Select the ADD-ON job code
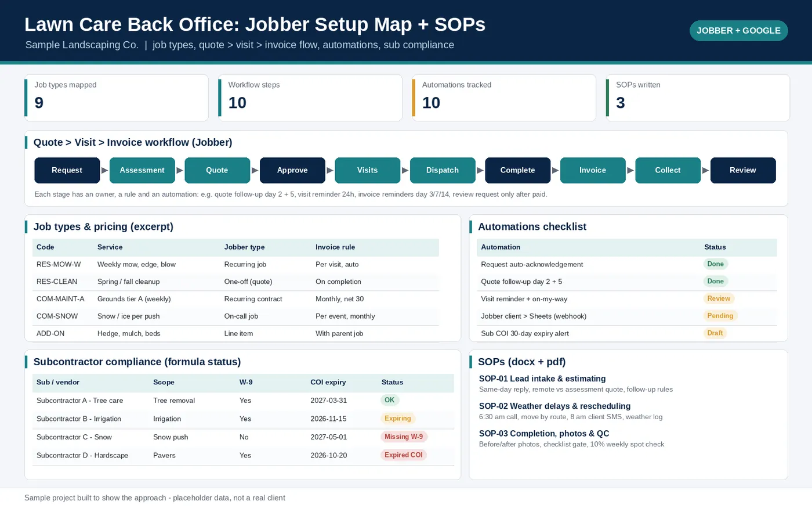 coord(50,334)
